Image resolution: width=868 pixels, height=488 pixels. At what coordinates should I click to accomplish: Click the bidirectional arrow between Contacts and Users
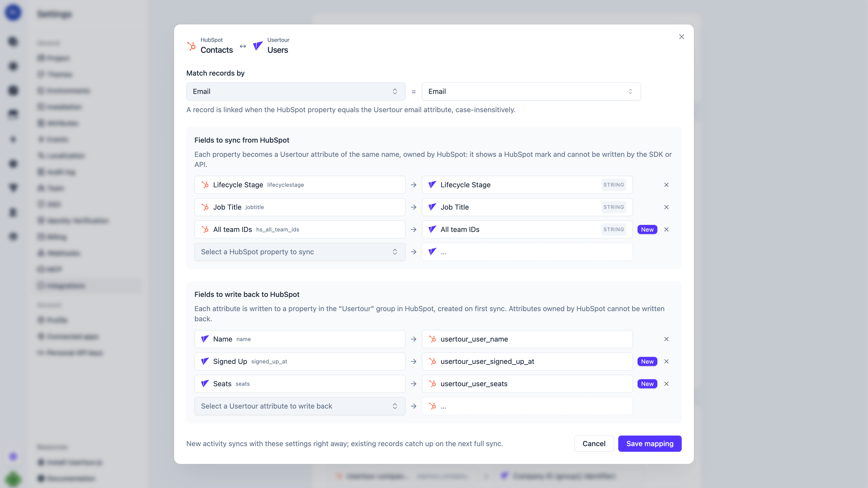(x=243, y=46)
